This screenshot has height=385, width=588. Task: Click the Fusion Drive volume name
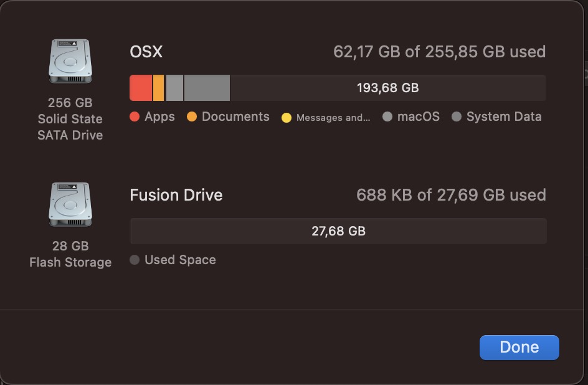point(176,195)
